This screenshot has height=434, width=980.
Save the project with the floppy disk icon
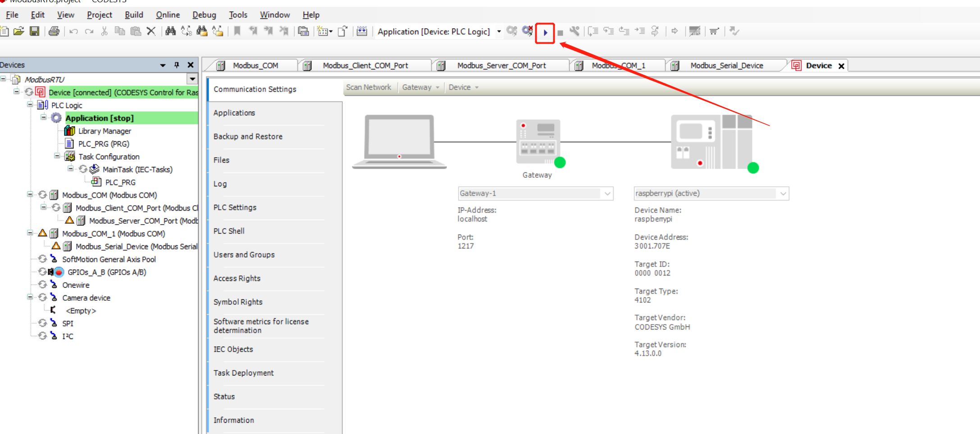click(x=34, y=31)
